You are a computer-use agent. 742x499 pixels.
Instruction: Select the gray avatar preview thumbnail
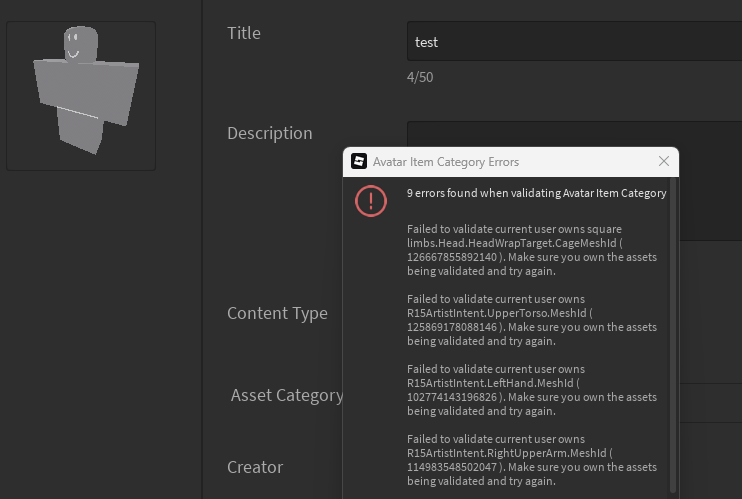point(81,96)
